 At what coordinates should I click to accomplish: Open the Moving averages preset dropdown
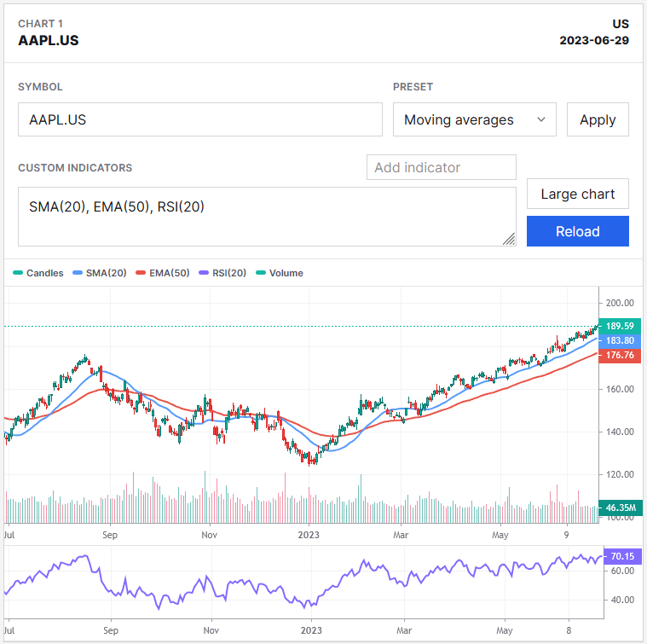(x=475, y=119)
